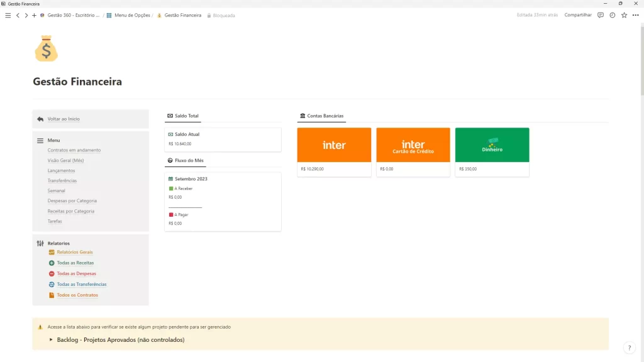Screen dimensions: 644x362
Task: Open Gestão 360 - Escritório breadcrumb
Action: (70, 15)
